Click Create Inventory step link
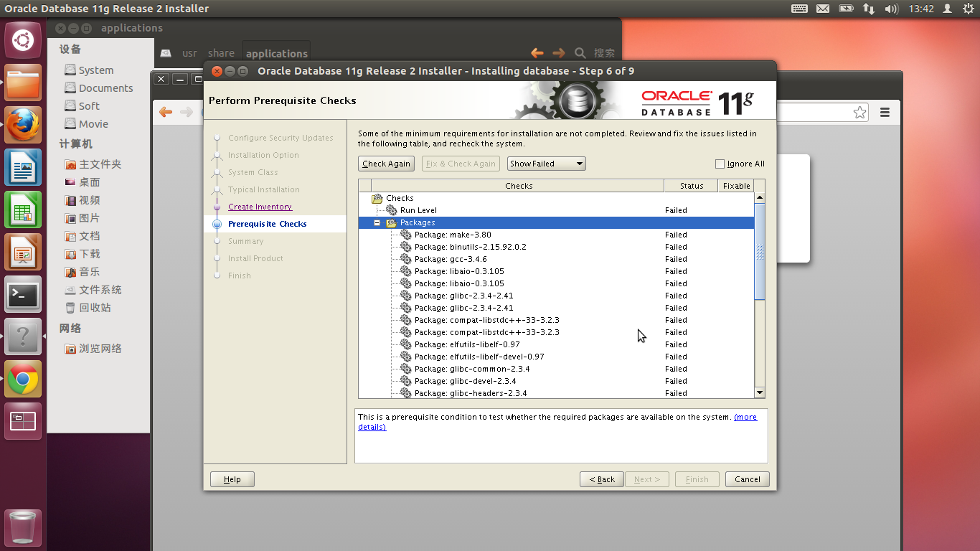The image size is (980, 551). (260, 207)
